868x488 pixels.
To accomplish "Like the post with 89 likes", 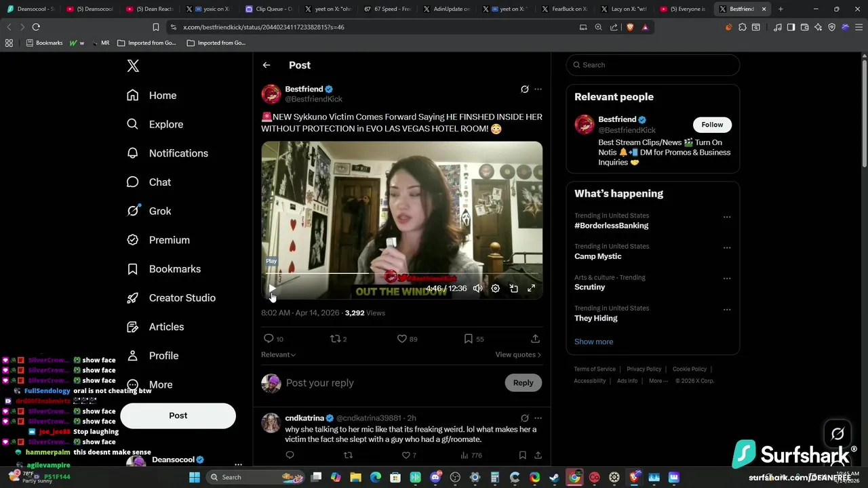I will coord(407,339).
